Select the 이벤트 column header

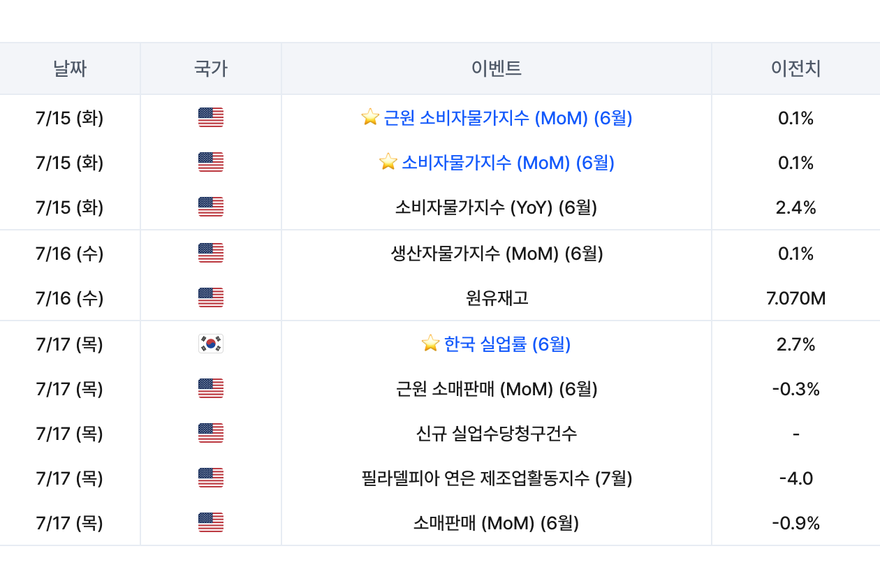(x=497, y=68)
